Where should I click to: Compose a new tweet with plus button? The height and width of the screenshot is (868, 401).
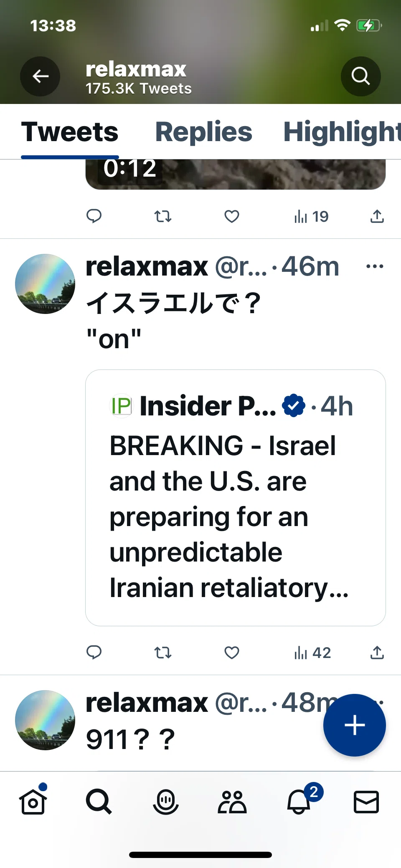[355, 725]
